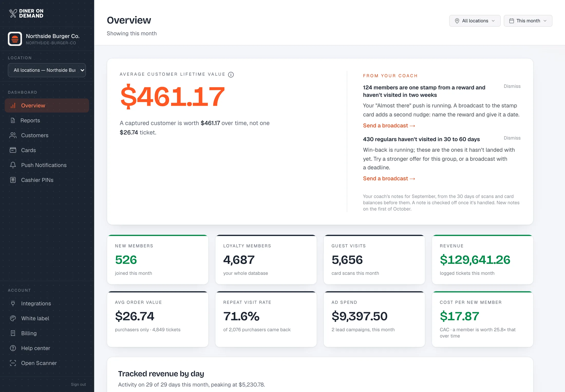Open the All locations filter dropdown
Image resolution: width=565 pixels, height=392 pixels.
(x=475, y=21)
